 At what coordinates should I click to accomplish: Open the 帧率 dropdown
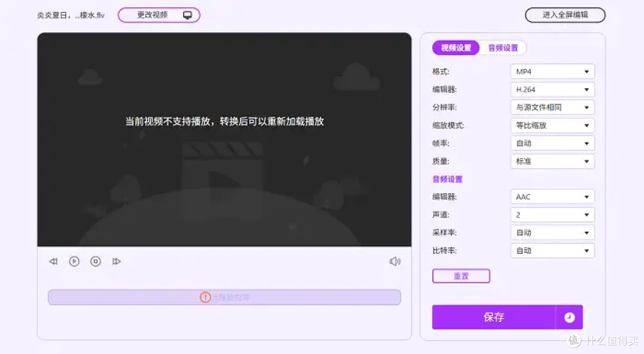[x=552, y=143]
